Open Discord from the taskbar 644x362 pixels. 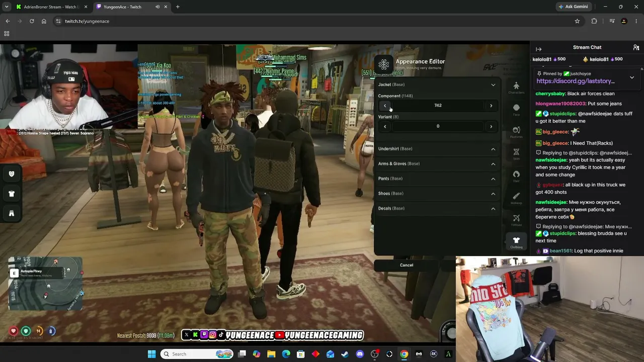360,354
